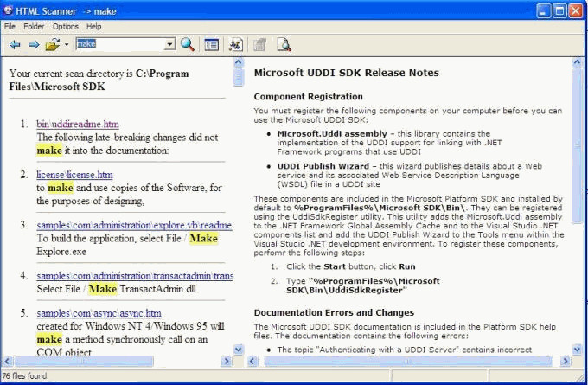The height and width of the screenshot is (385, 588).
Task: Click the page preview magnifier icon
Action: (284, 45)
